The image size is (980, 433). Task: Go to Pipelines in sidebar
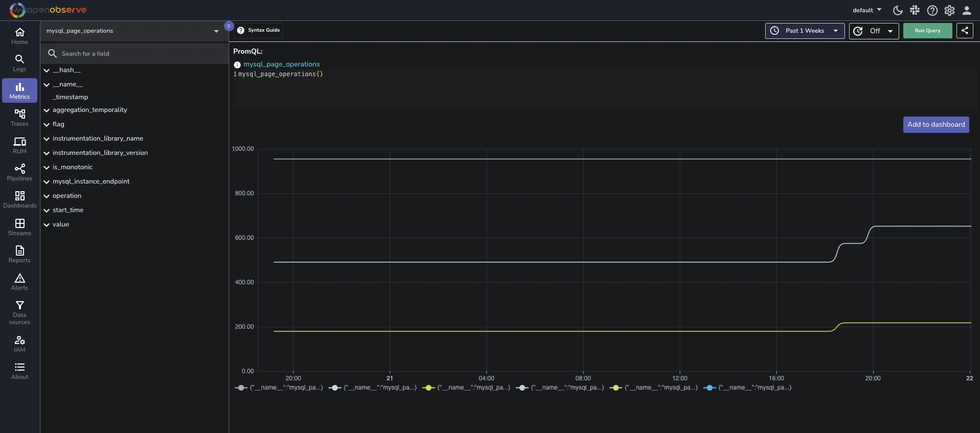tap(20, 172)
